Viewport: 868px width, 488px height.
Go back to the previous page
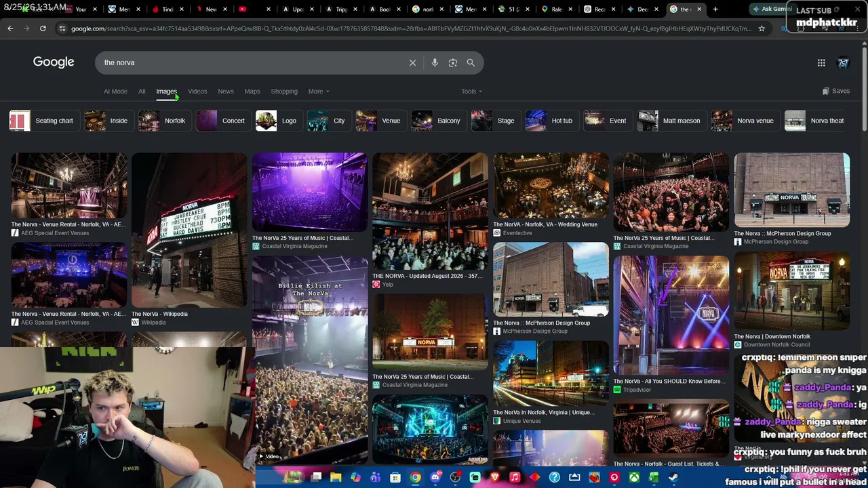point(10,28)
